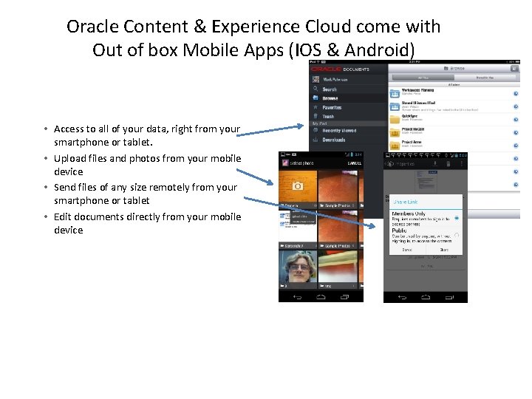Click the trash can icon beside Trash
The height and width of the screenshot is (399, 532).
(x=316, y=116)
